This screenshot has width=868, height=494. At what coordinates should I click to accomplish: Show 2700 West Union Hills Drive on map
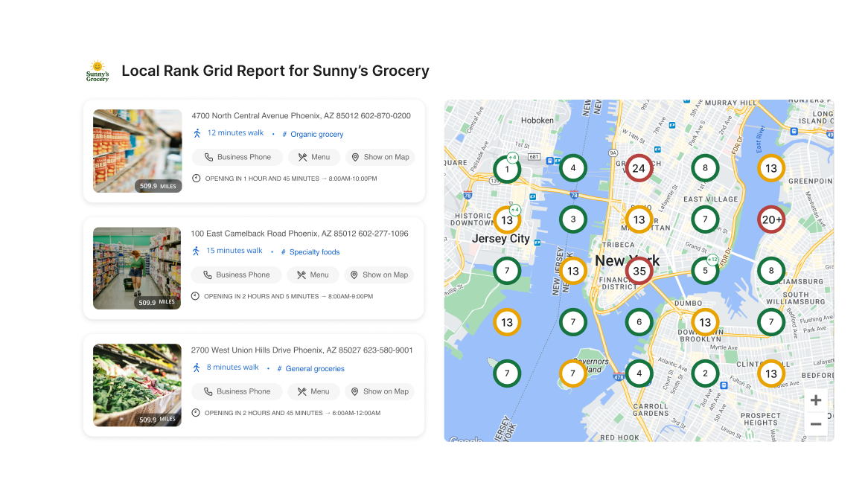(380, 391)
